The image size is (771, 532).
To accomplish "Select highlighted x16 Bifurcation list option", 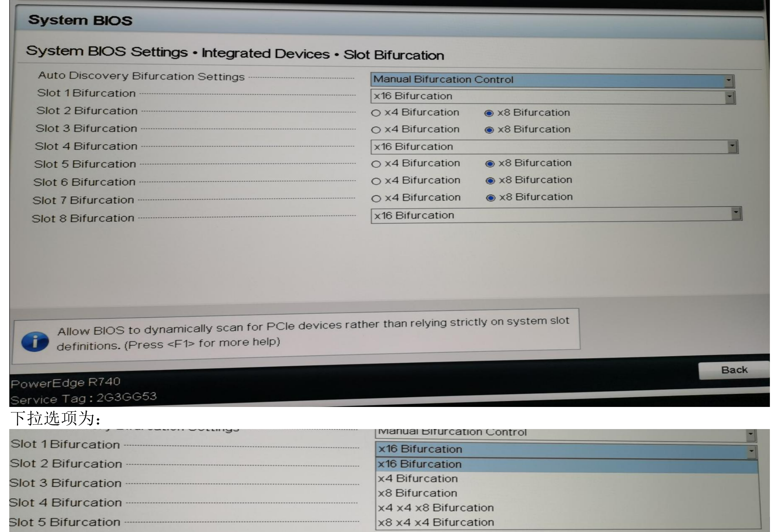I will (420, 464).
